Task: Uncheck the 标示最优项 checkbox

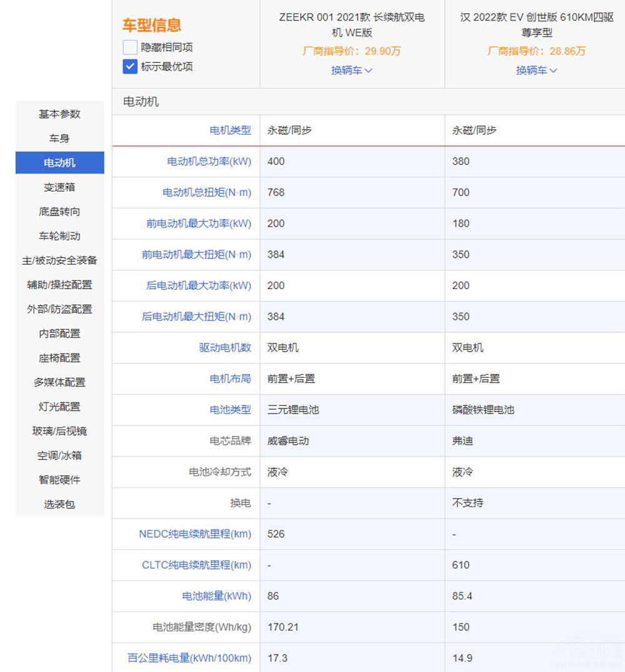Action: click(130, 67)
